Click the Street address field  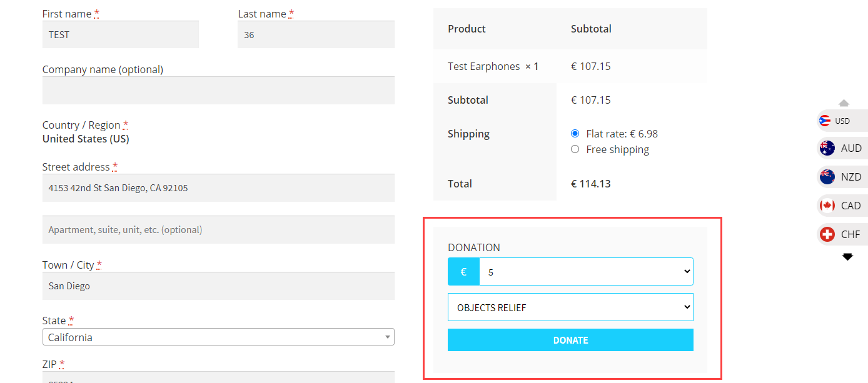tap(218, 187)
